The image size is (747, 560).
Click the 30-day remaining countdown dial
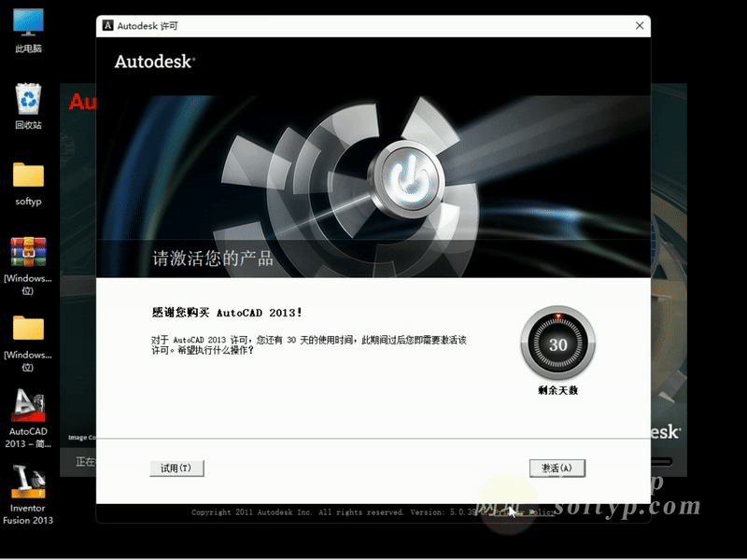[557, 343]
